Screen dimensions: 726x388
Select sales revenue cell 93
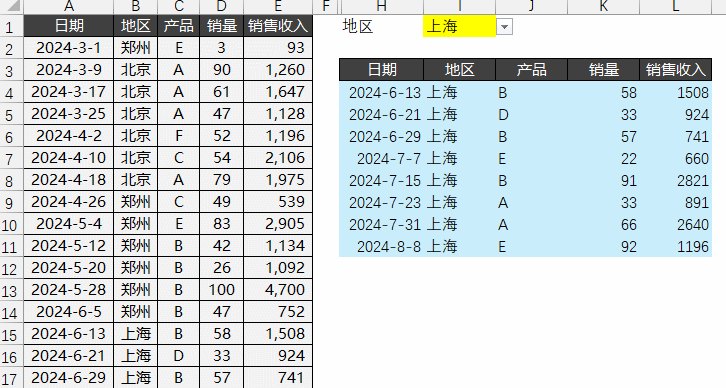(x=278, y=48)
